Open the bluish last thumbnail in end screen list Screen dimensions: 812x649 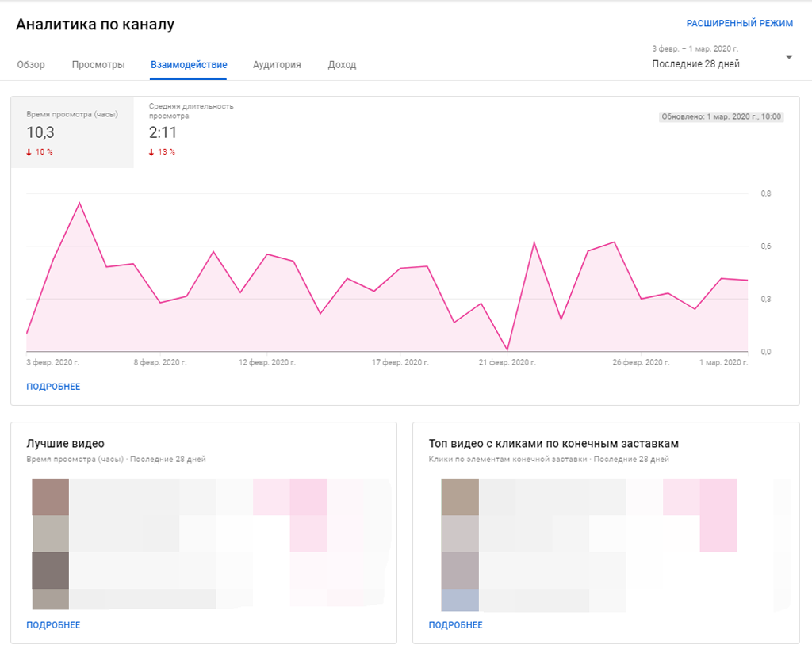point(460,600)
